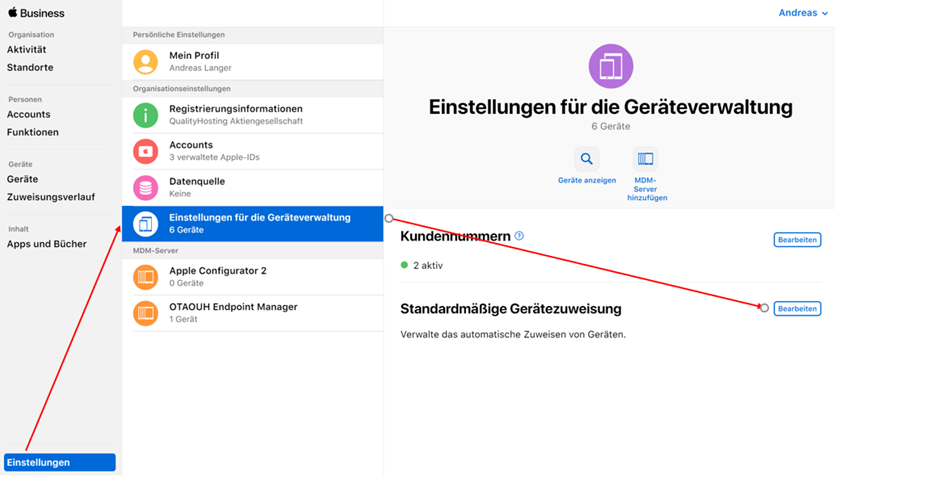Select the OTAOUH Endpoint Manager server title
This screenshot has width=945, height=498.
(233, 307)
